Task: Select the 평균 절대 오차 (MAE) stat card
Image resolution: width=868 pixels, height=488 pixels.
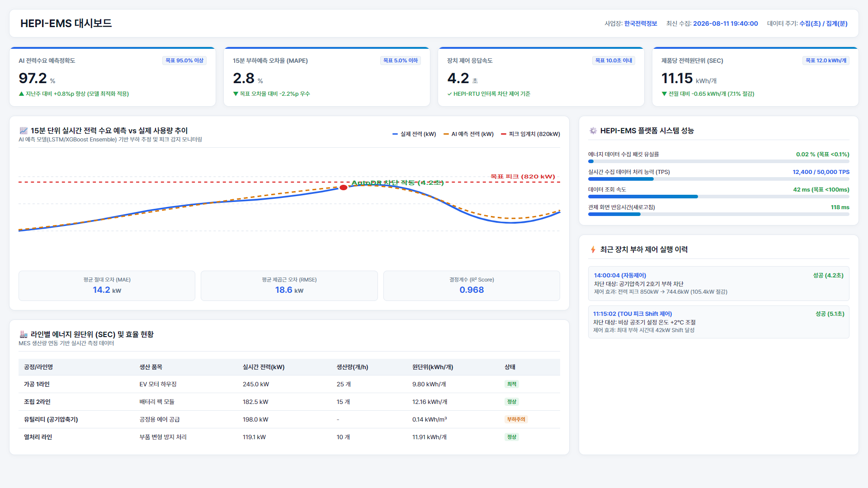Action: (x=107, y=286)
